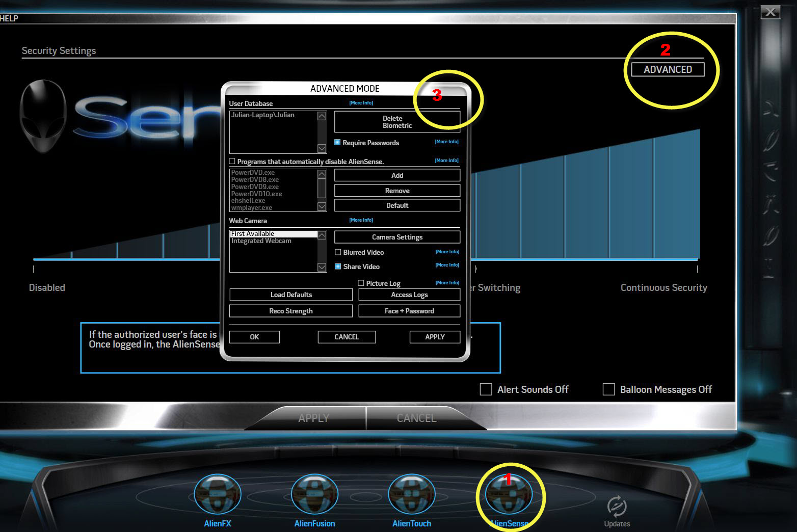
Task: Select PowerDVD.exe in programs list
Action: point(253,173)
